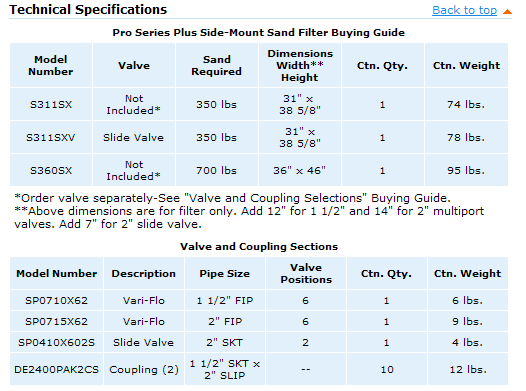Click the SP0710X62 model number cell
526x391 pixels.
point(56,300)
